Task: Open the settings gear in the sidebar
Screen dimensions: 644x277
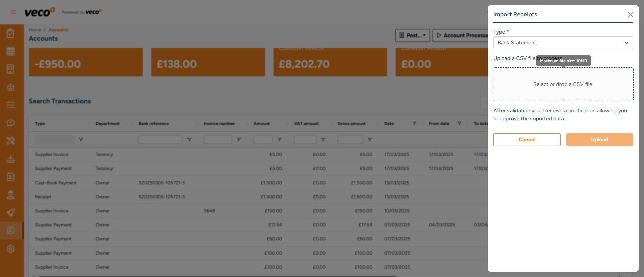Action: point(11,249)
